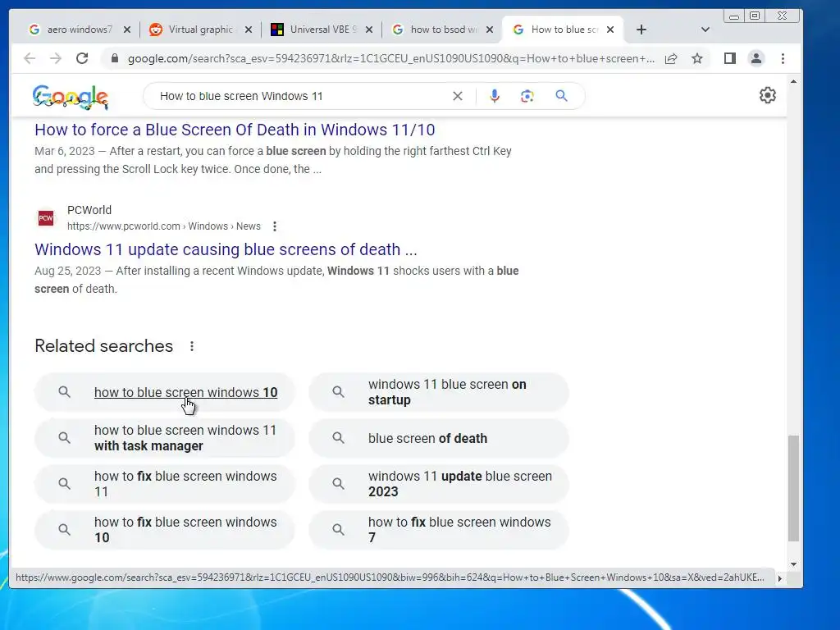Bookmark this tab with the star icon
The height and width of the screenshot is (630, 840).
point(697,58)
